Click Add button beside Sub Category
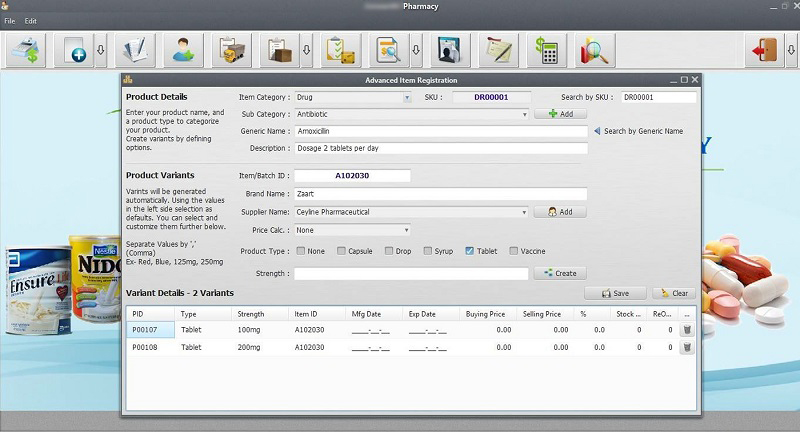 coord(560,114)
